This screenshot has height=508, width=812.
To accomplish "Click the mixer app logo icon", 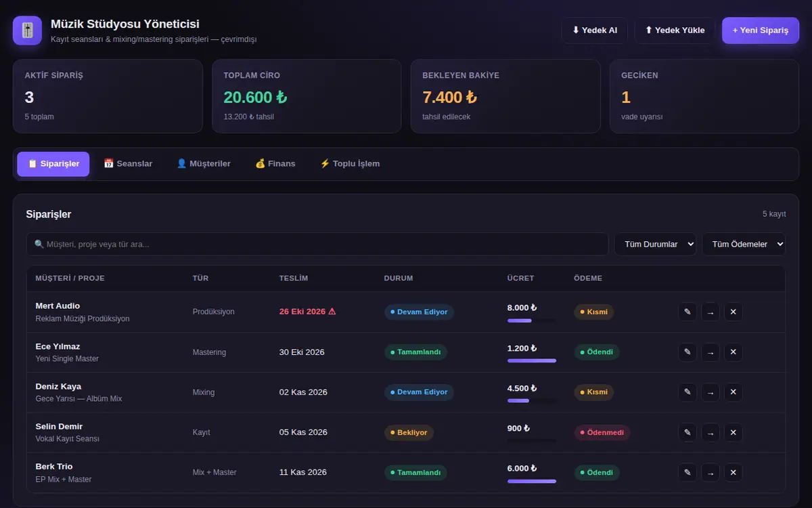I will 28,30.
